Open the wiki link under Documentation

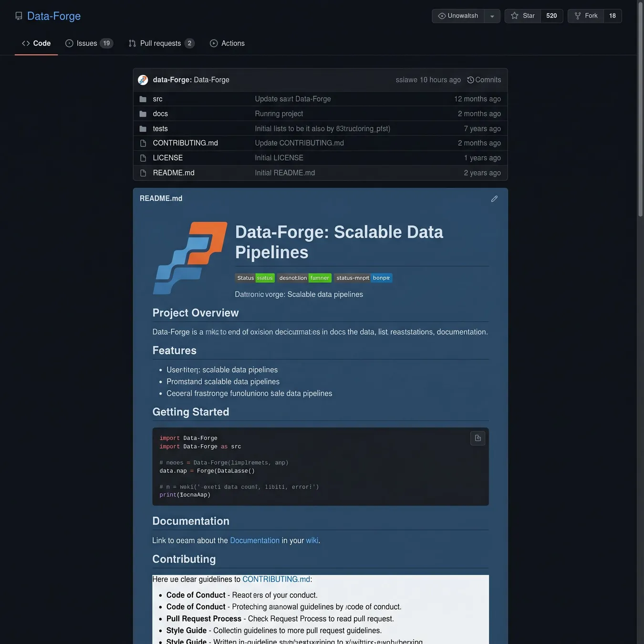click(312, 540)
